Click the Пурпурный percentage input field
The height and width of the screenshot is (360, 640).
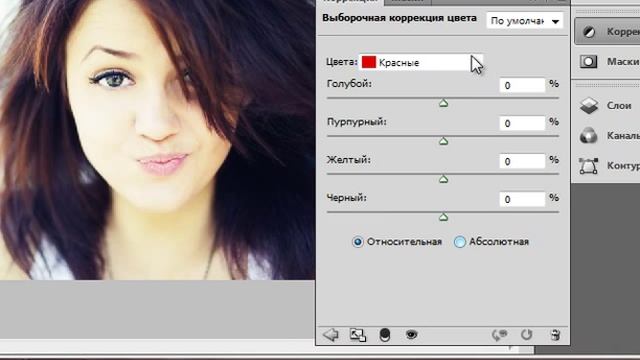point(522,123)
